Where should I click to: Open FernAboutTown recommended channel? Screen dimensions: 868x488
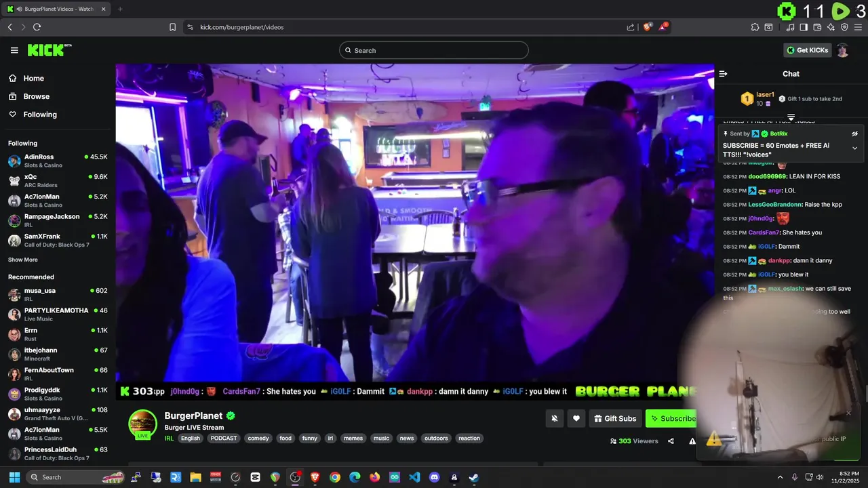pyautogui.click(x=57, y=373)
